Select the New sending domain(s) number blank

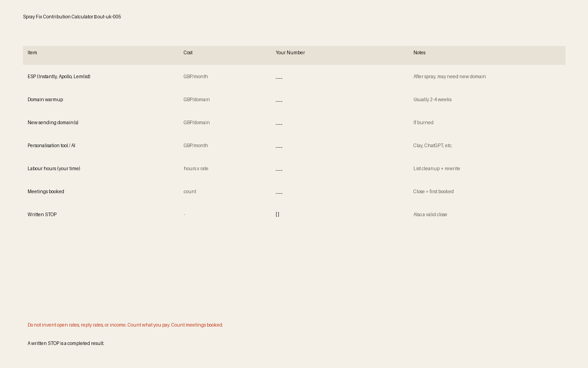(279, 123)
